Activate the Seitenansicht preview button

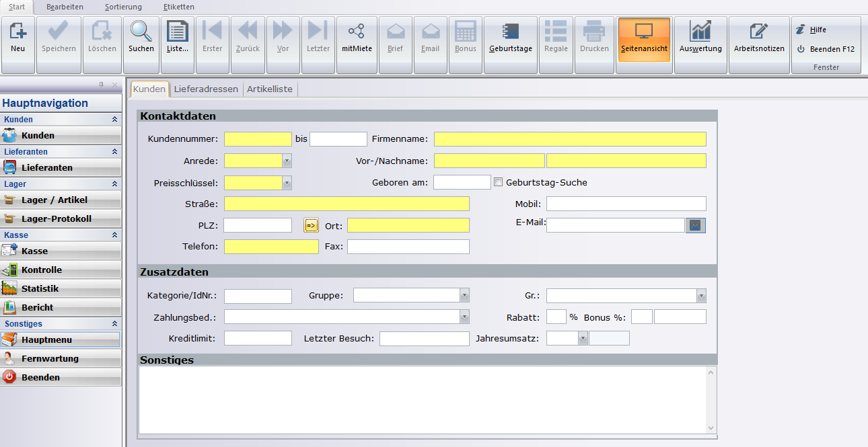(x=643, y=37)
